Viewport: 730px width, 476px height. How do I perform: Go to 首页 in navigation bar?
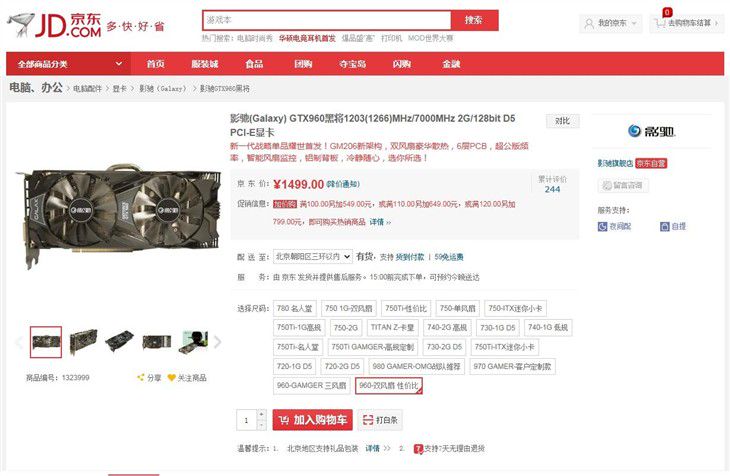[155, 64]
